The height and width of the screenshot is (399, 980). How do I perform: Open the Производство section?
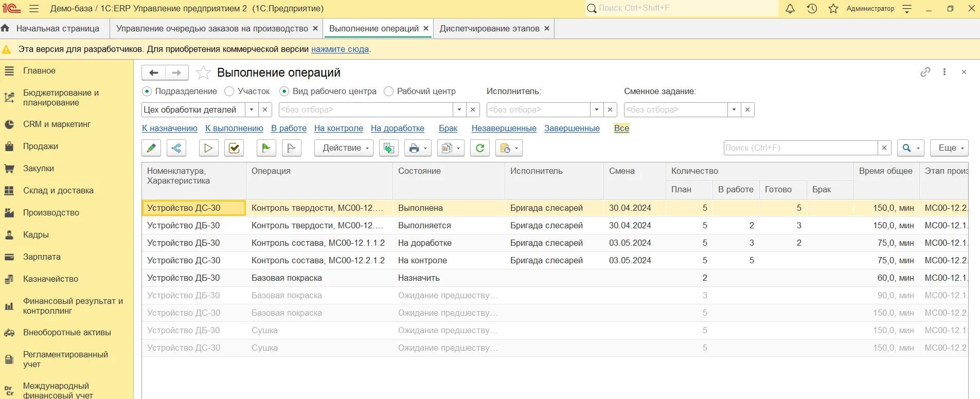coord(67,213)
